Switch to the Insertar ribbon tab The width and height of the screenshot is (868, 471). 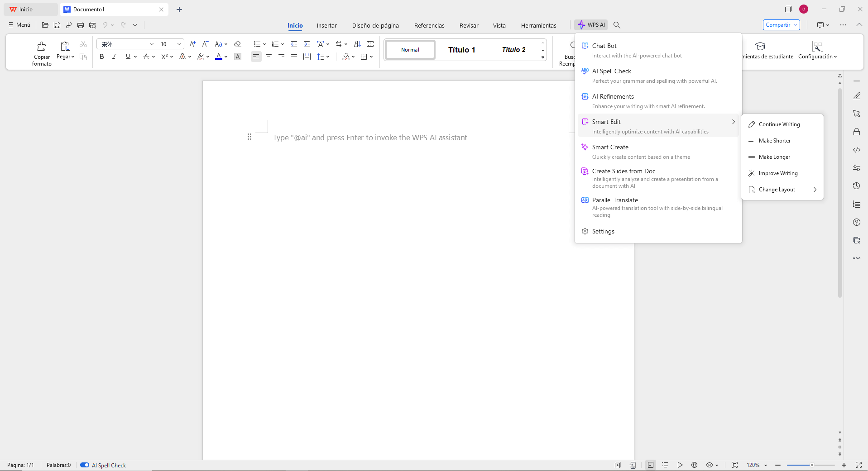click(x=327, y=25)
